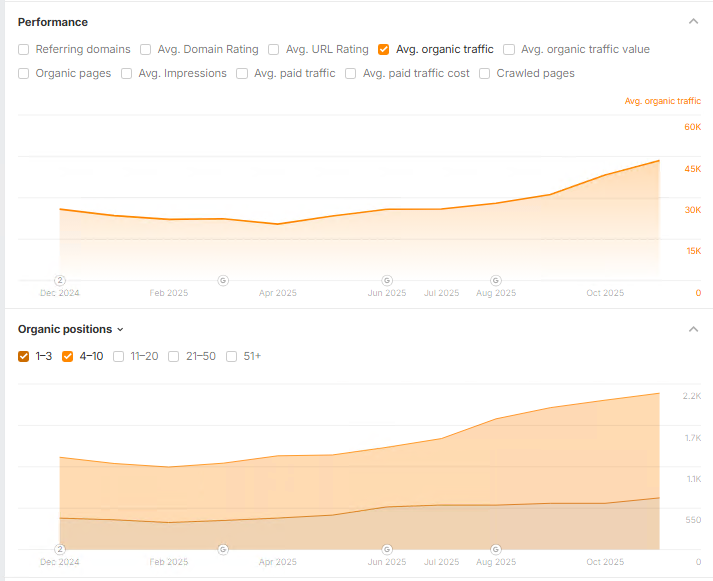Enable the Avg. Domain Rating metric

click(146, 49)
